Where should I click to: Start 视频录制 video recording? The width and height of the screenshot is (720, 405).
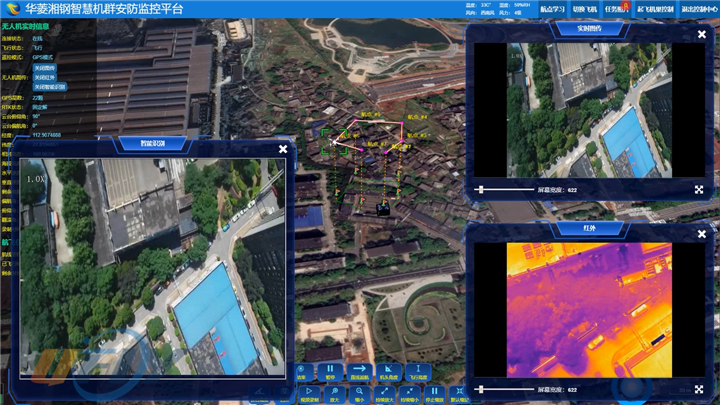click(x=309, y=394)
